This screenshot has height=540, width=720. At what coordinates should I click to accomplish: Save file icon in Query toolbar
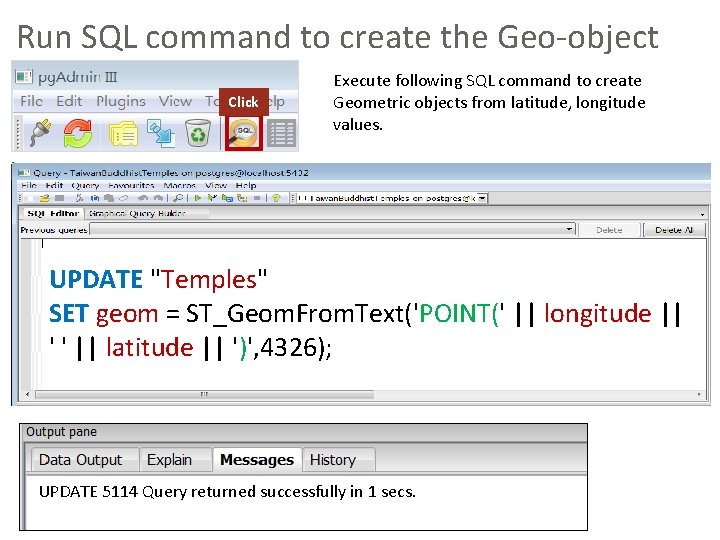(59, 198)
